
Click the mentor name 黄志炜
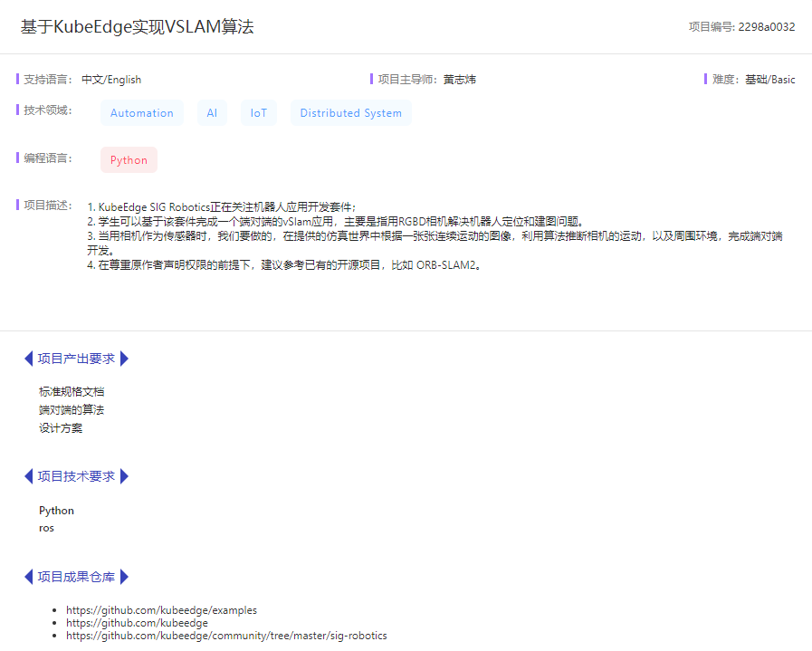(x=459, y=80)
